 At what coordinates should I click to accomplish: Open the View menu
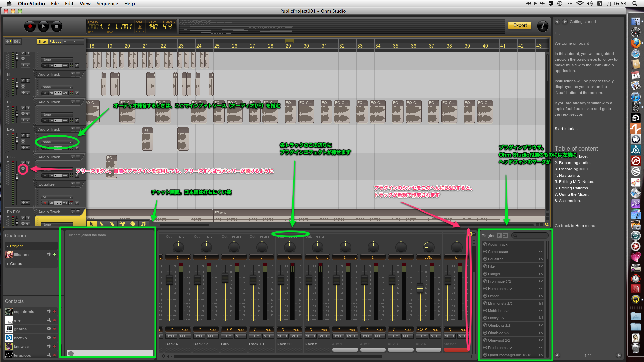pos(85,4)
